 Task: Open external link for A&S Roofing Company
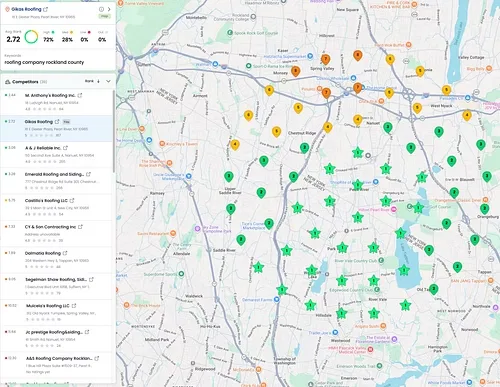97,358
